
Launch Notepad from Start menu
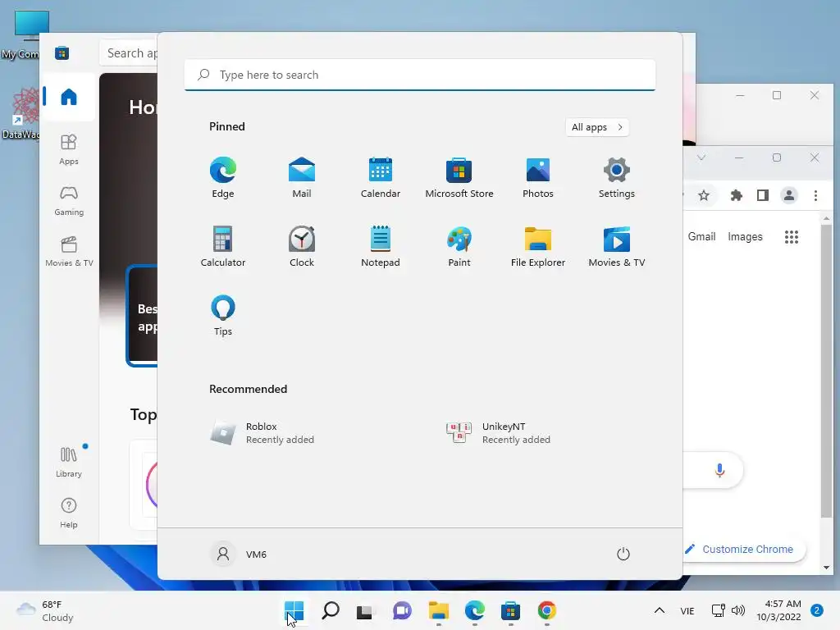(x=381, y=246)
